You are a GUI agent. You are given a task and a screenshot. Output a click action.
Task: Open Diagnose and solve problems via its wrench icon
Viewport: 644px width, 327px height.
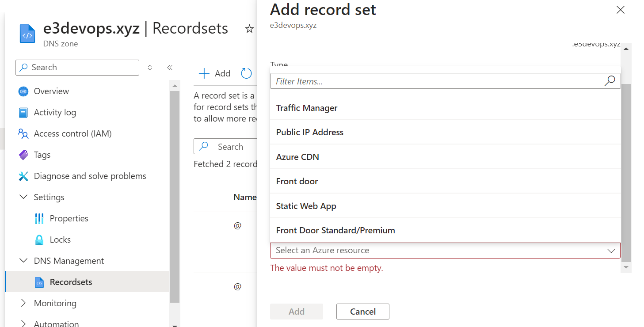(23, 176)
